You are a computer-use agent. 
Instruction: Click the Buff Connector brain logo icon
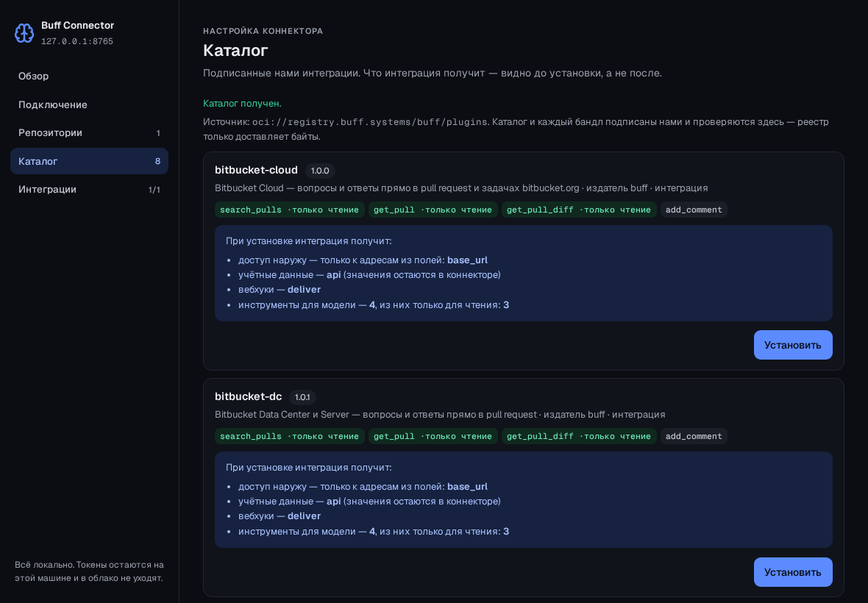click(x=24, y=33)
